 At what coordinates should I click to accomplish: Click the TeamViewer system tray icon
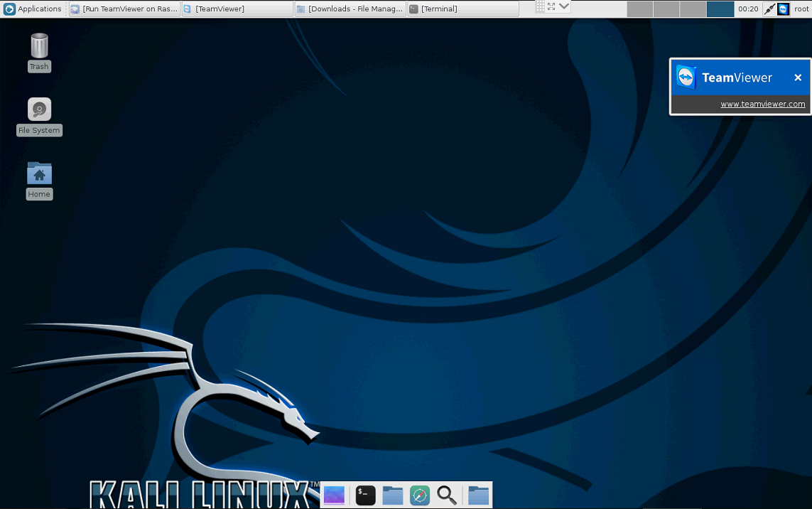(783, 9)
